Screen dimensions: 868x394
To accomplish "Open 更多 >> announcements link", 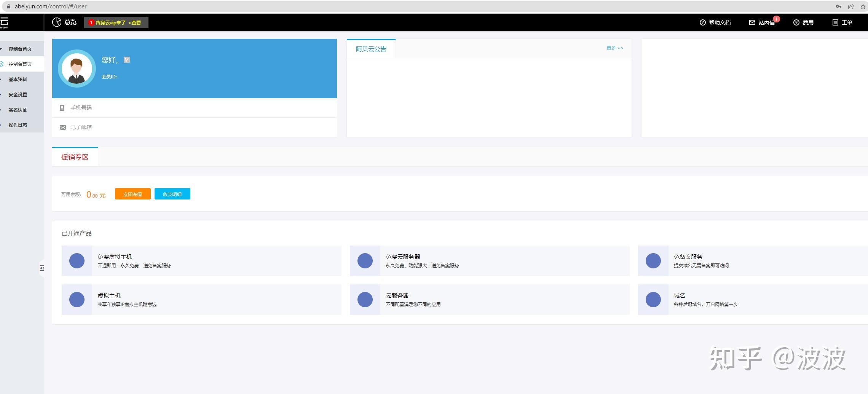I will pyautogui.click(x=615, y=48).
